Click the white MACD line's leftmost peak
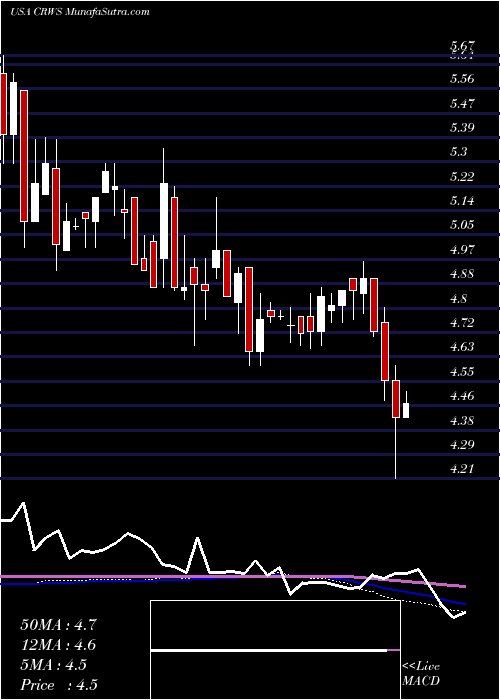This screenshot has width=500, height=700. (x=23, y=504)
